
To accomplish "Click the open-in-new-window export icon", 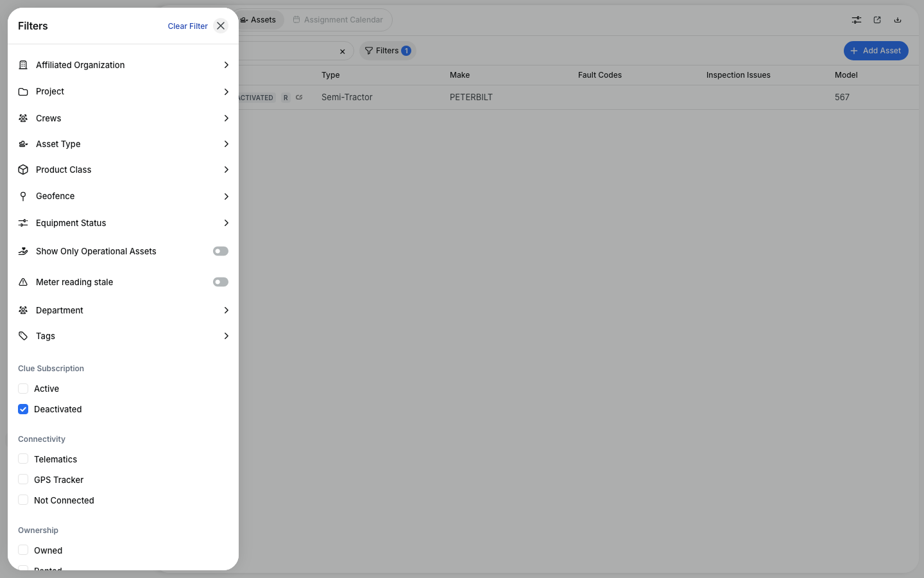I will (877, 20).
